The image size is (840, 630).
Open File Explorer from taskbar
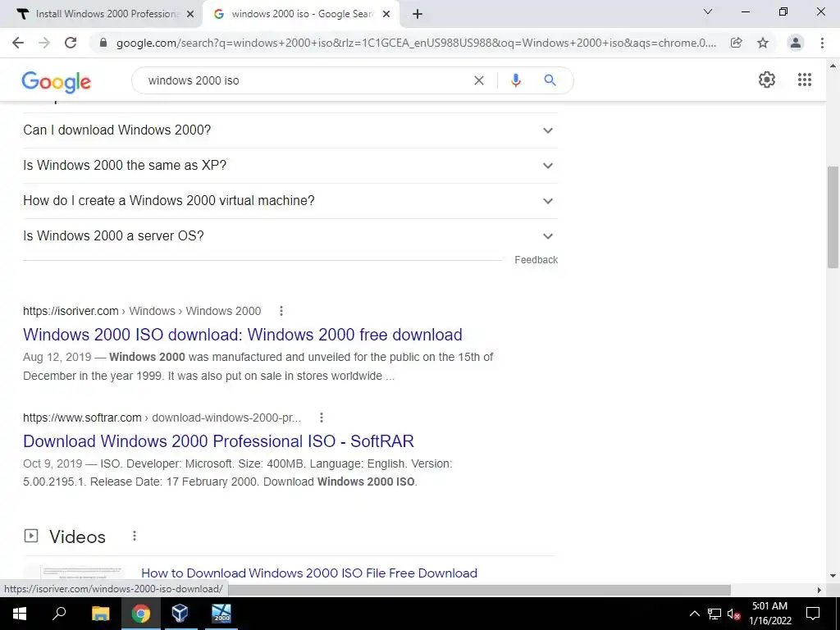[100, 614]
